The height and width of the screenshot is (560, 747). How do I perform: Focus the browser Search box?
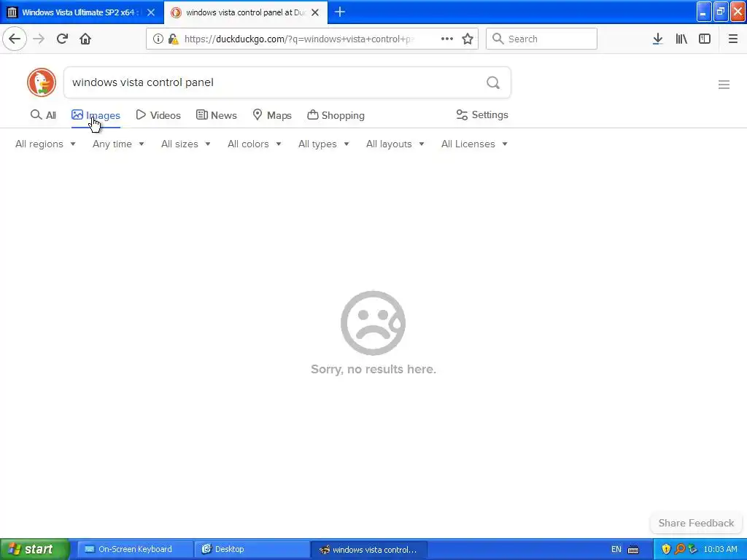tap(541, 39)
